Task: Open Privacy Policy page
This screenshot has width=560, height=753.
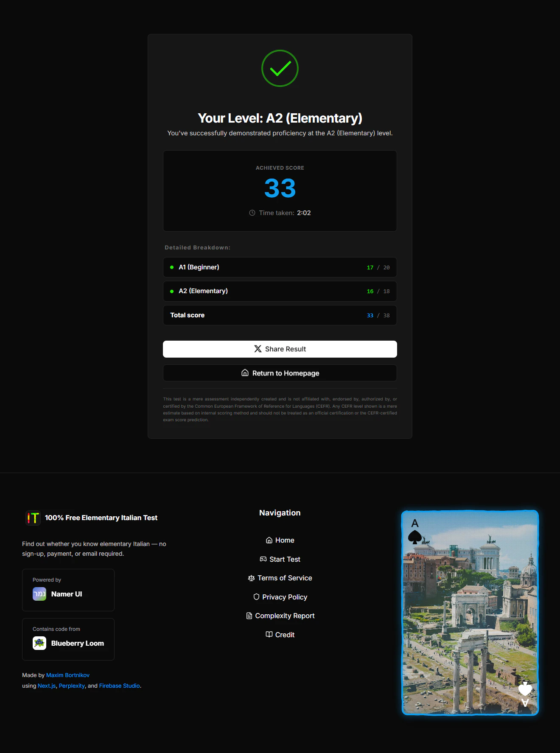Action: pos(280,597)
